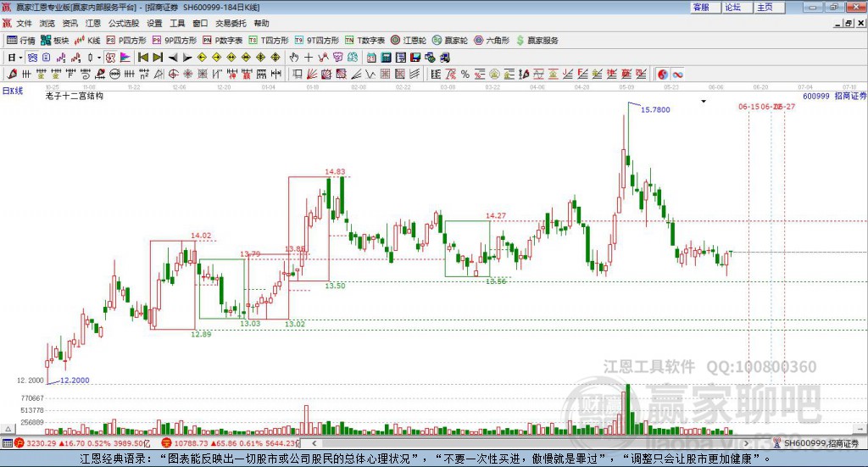Toggle the highlighted blue grid icon
This screenshot has height=467, width=868.
[33, 58]
